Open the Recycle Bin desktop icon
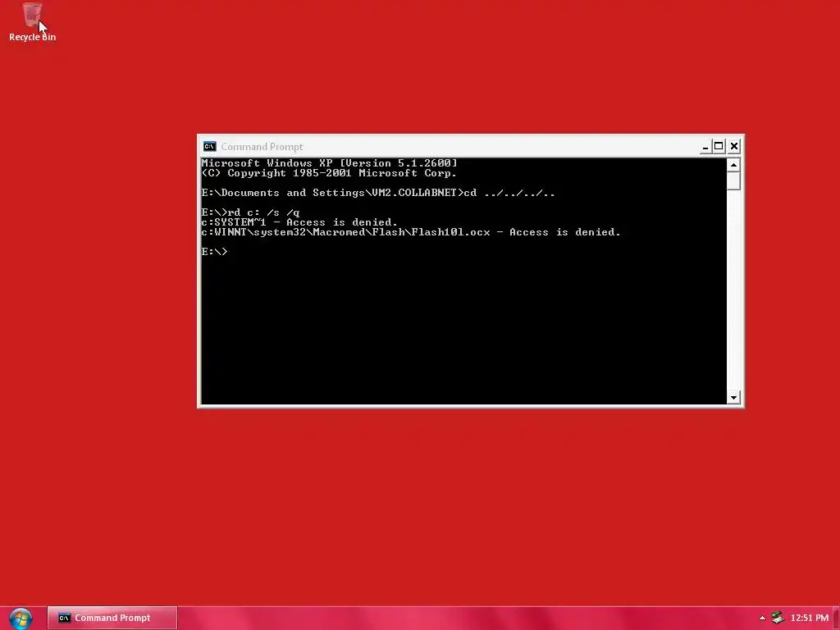This screenshot has width=840, height=630. tap(32, 21)
